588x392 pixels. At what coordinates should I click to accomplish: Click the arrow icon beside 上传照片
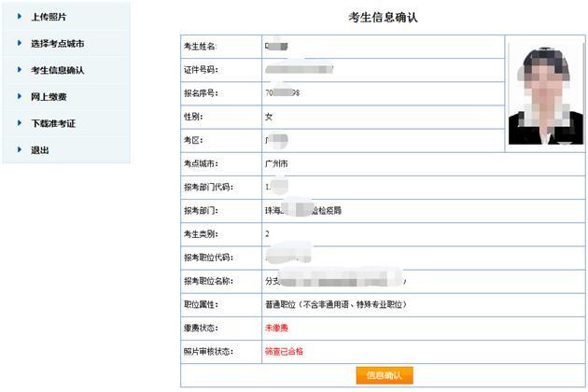pos(19,17)
